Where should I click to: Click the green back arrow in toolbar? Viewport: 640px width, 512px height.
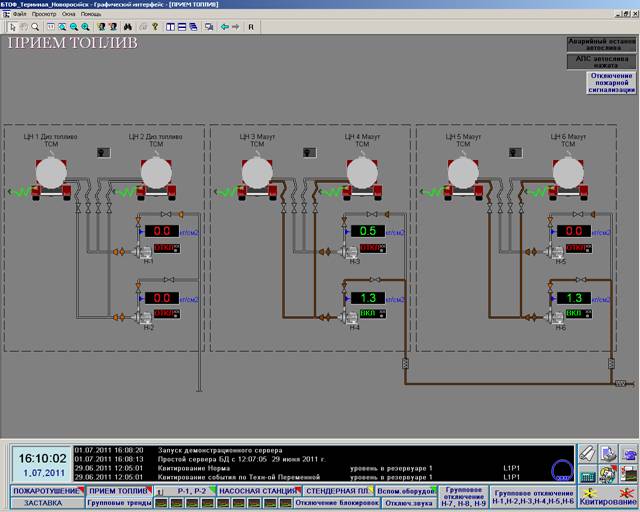pyautogui.click(x=224, y=27)
